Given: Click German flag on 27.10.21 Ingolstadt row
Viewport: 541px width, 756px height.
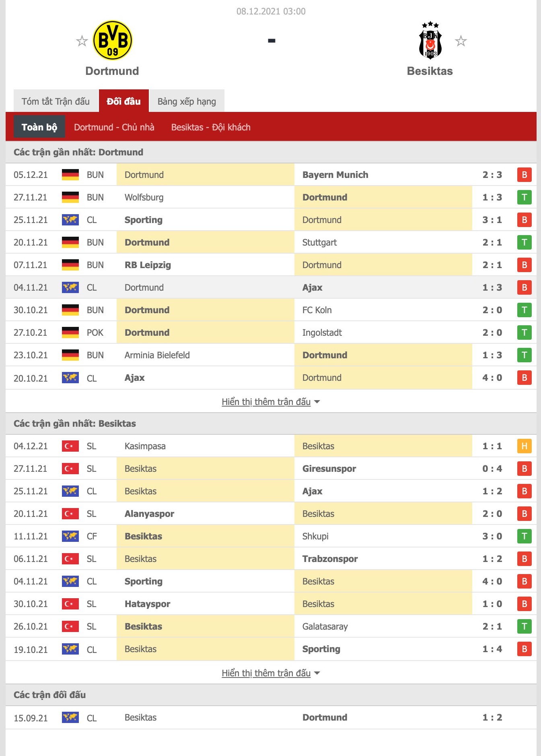Looking at the screenshot, I should [70, 333].
